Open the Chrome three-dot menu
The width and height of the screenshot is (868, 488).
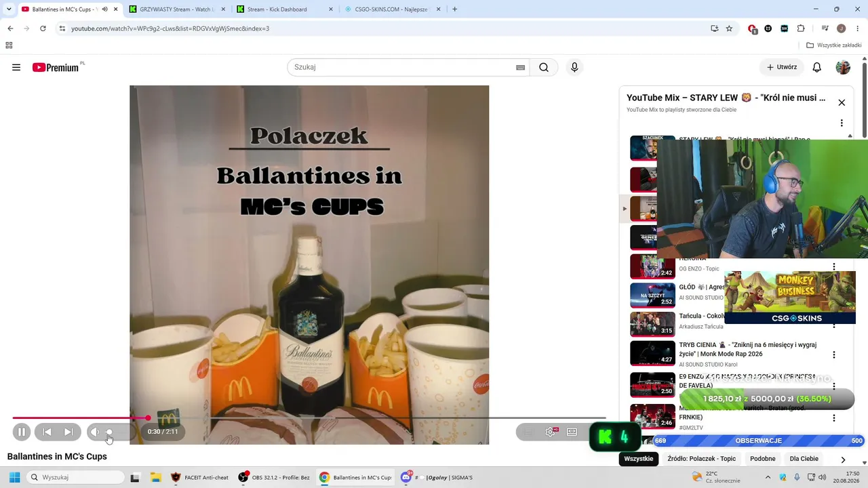857,28
